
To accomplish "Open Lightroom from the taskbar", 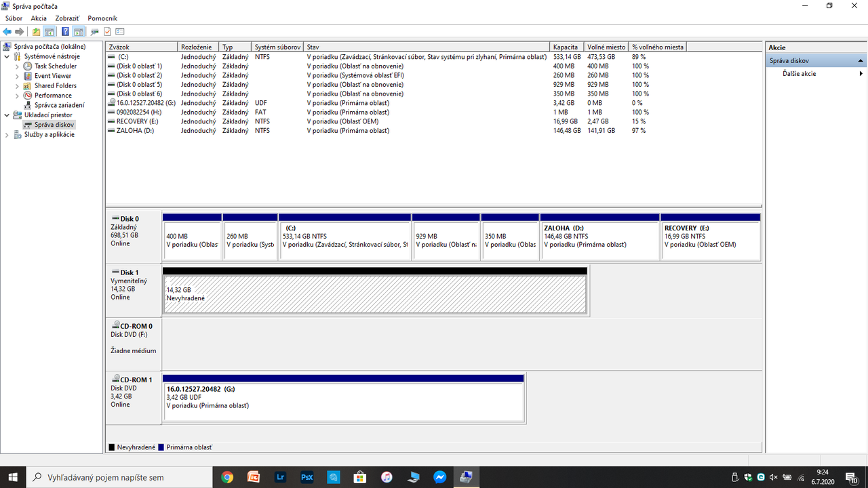I will [x=281, y=477].
